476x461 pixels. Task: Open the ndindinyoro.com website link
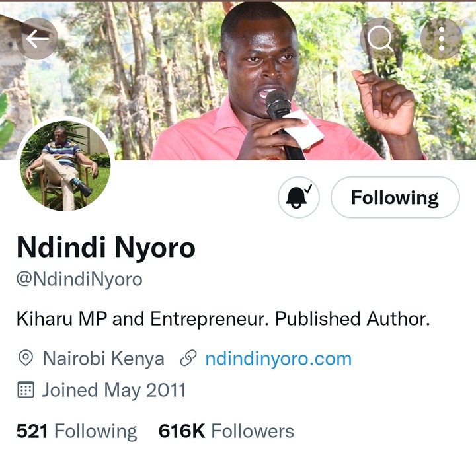point(278,359)
